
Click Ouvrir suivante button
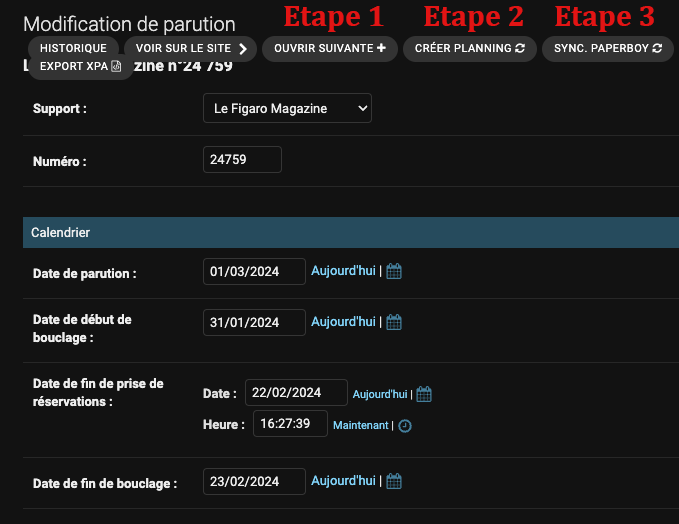pos(330,49)
